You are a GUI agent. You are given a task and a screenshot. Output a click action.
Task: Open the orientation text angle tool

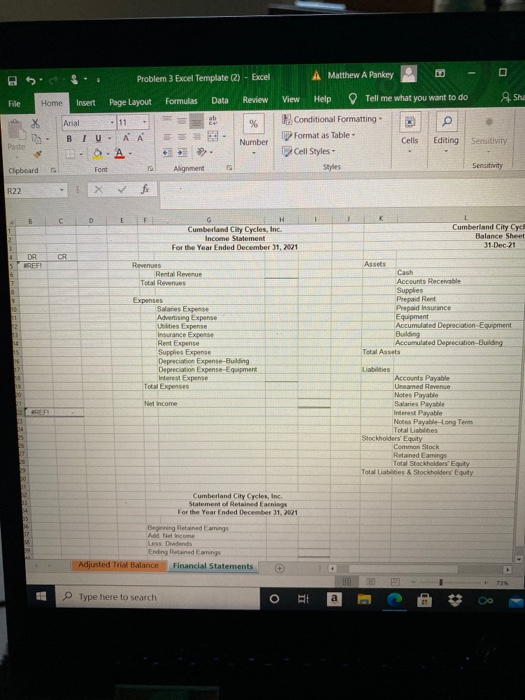pyautogui.click(x=201, y=153)
